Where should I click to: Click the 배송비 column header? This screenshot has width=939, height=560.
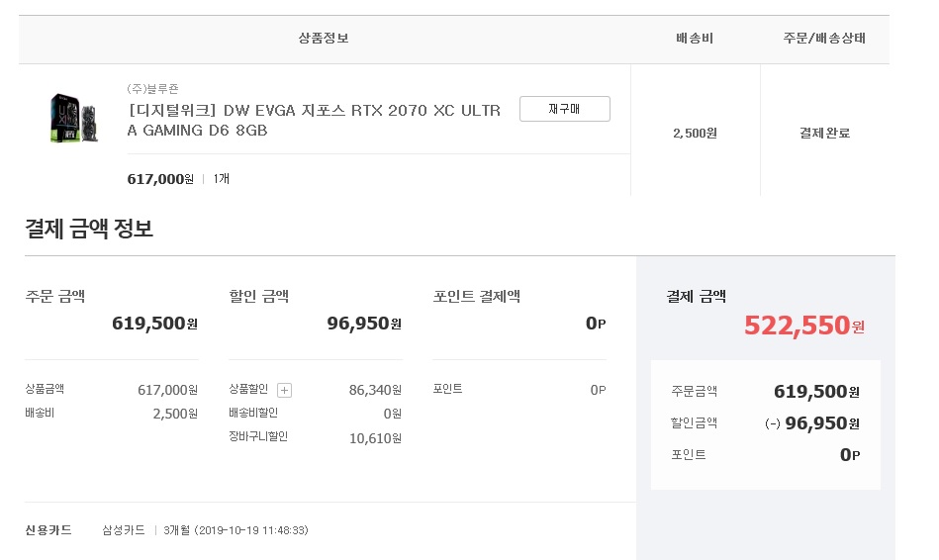point(695,39)
